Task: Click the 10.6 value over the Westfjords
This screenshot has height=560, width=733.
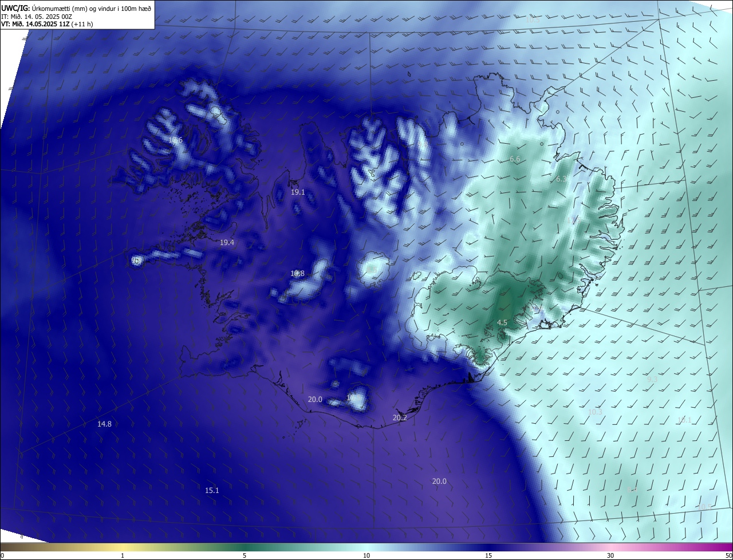Action: (x=175, y=140)
